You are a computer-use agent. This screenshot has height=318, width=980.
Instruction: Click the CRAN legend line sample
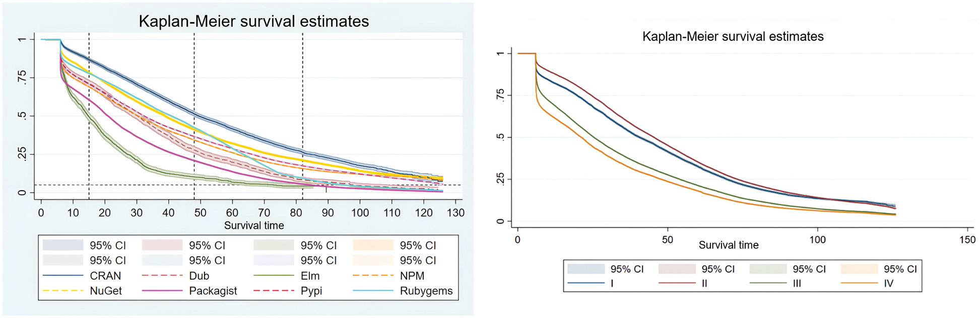pyautogui.click(x=63, y=276)
